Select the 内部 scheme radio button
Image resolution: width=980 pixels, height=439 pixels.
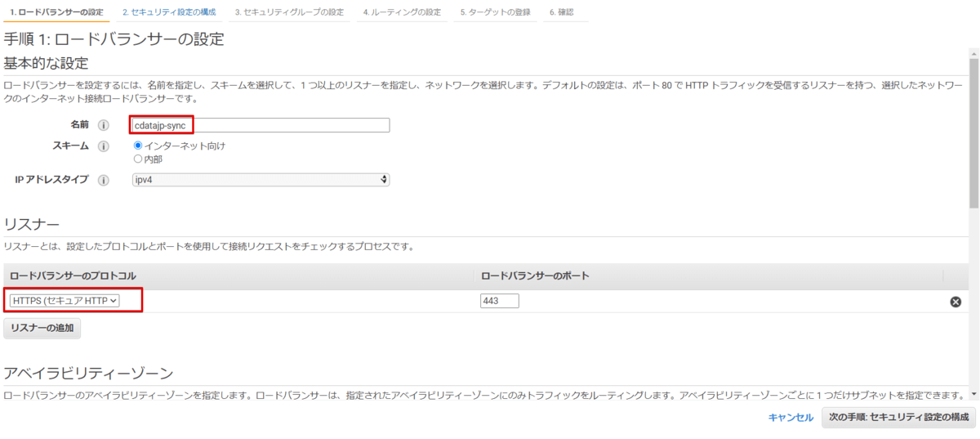point(138,159)
